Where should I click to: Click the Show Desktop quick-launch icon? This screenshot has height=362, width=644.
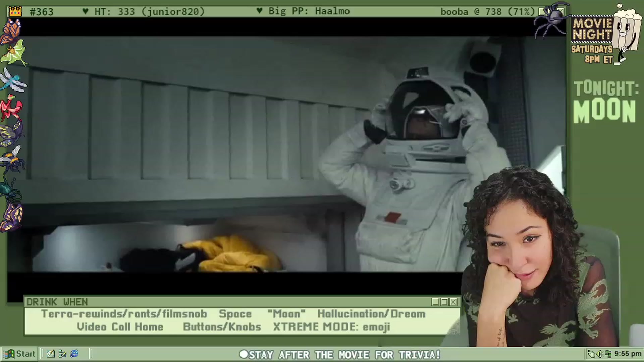51,354
